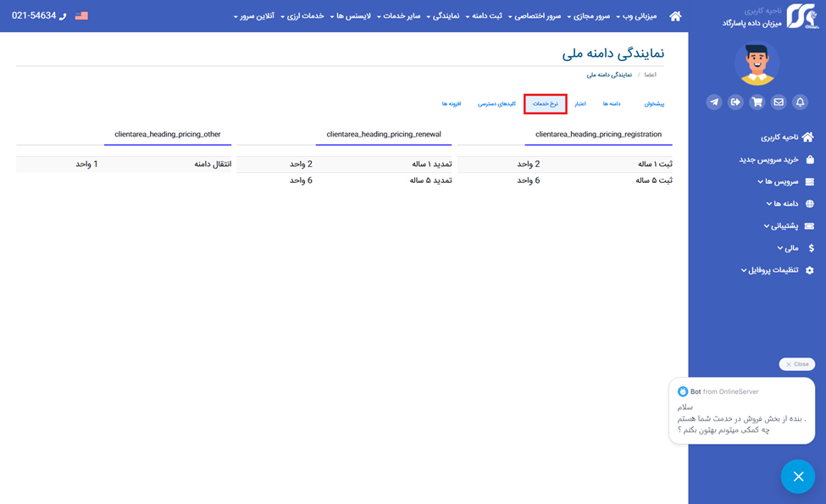Click the user avatar picture
The height and width of the screenshot is (504, 826).
click(x=757, y=64)
